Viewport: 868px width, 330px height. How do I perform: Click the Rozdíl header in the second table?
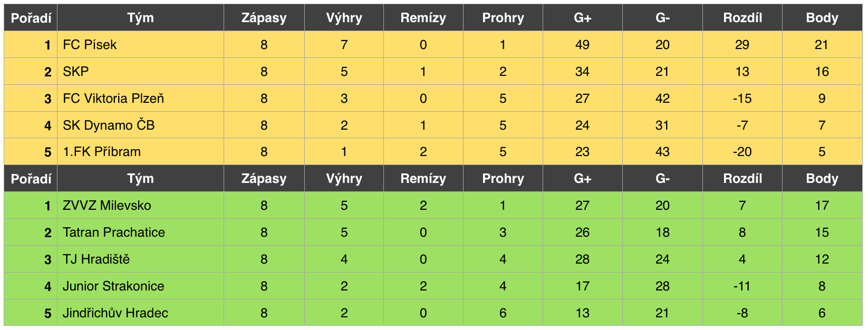point(742,179)
